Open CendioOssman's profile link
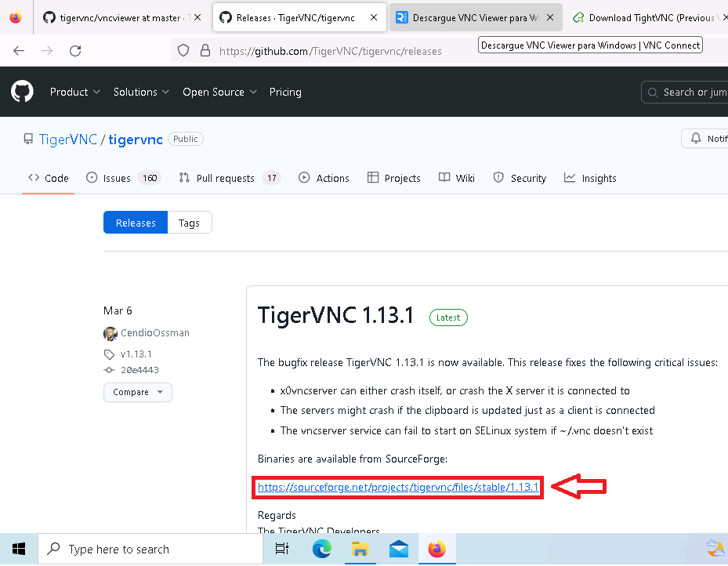Image resolution: width=728 pixels, height=566 pixels. (x=155, y=333)
